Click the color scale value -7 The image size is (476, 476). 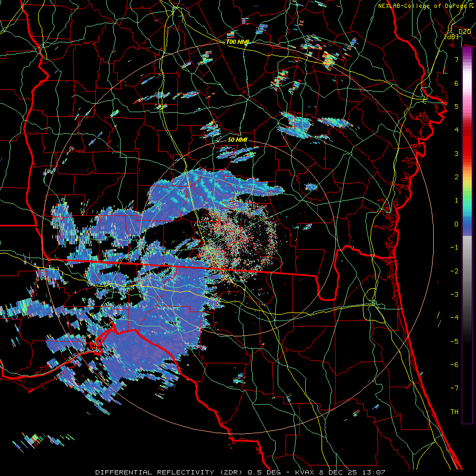(x=454, y=388)
